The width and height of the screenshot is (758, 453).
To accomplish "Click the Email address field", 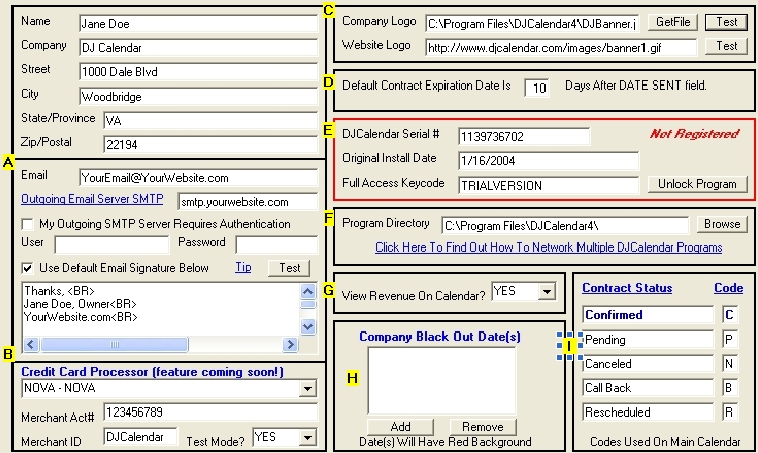I will (198, 178).
